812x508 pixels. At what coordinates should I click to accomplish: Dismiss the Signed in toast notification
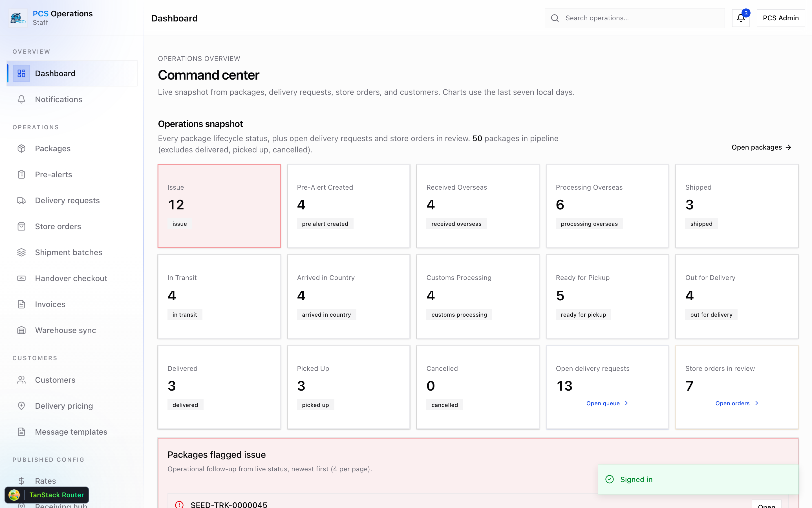tap(698, 479)
